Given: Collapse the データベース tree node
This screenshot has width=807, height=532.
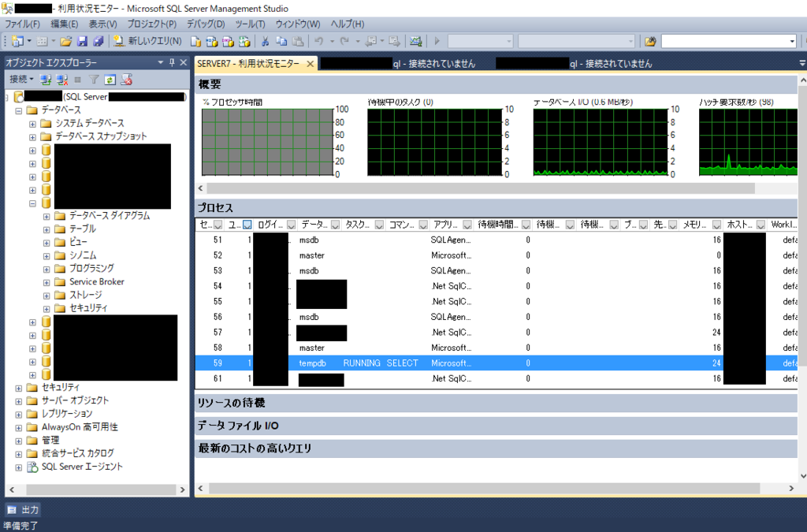Looking at the screenshot, I should click(x=19, y=110).
